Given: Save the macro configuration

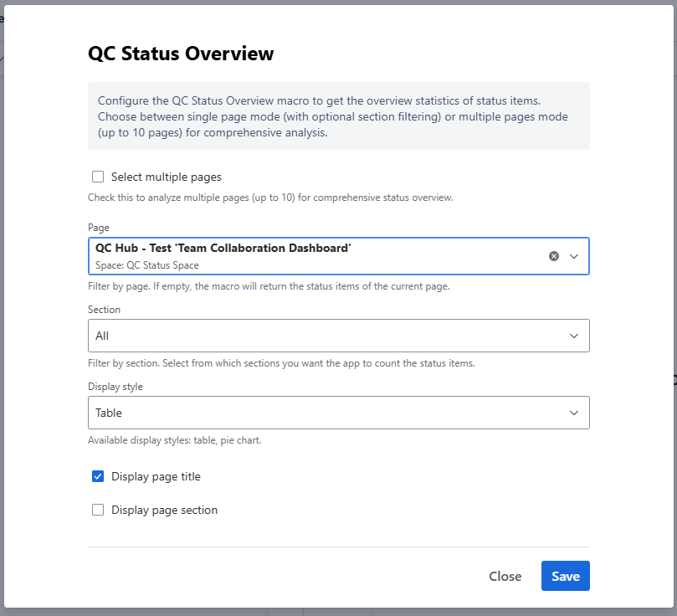Looking at the screenshot, I should 565,576.
